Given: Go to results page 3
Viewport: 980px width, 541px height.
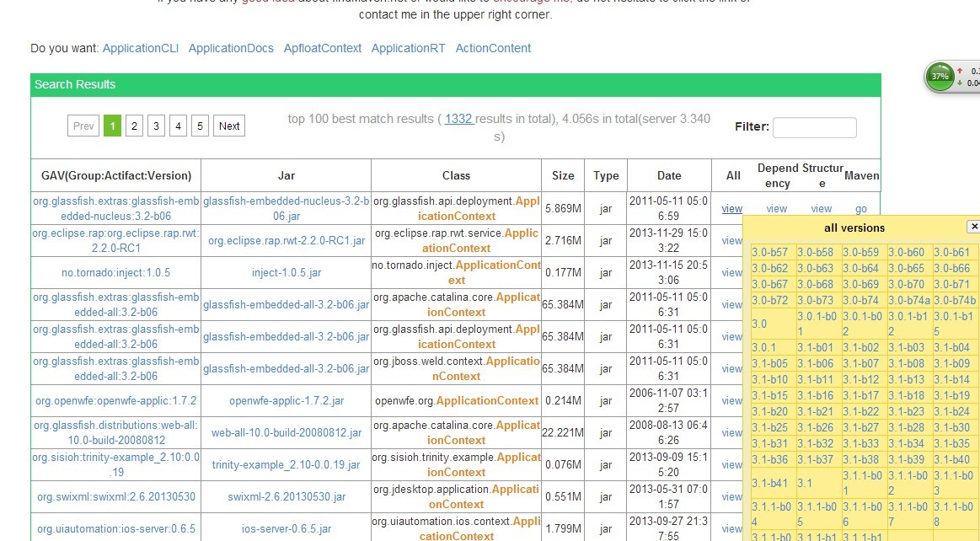Looking at the screenshot, I should coord(156,126).
